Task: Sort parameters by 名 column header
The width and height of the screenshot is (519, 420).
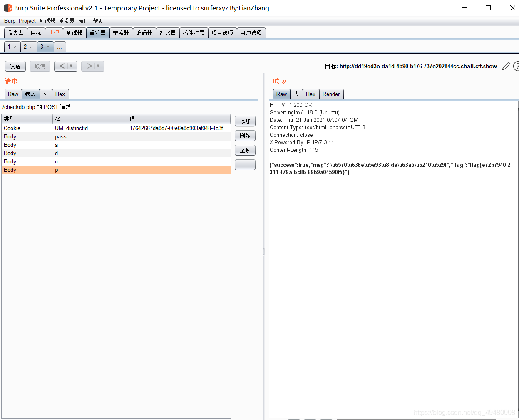Action: 90,119
